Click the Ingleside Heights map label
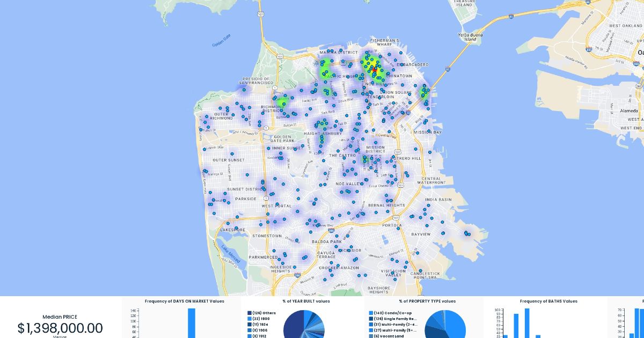Viewport: 644px width, 338px height. click(281, 269)
